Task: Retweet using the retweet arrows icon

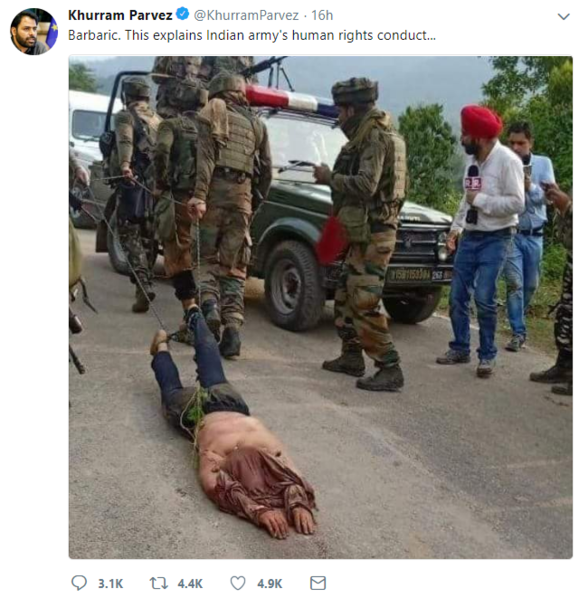Action: coord(158,583)
